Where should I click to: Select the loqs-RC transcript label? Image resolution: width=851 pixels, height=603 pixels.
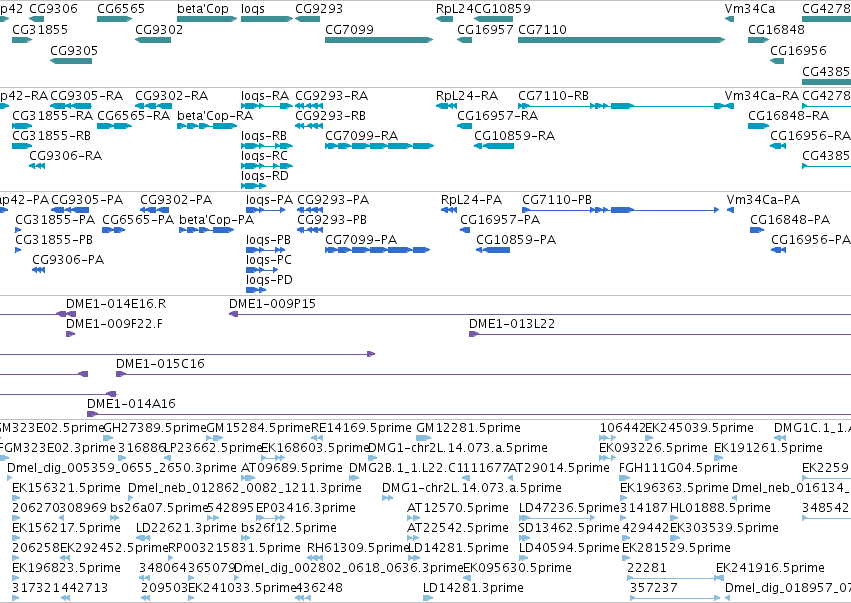(x=264, y=156)
